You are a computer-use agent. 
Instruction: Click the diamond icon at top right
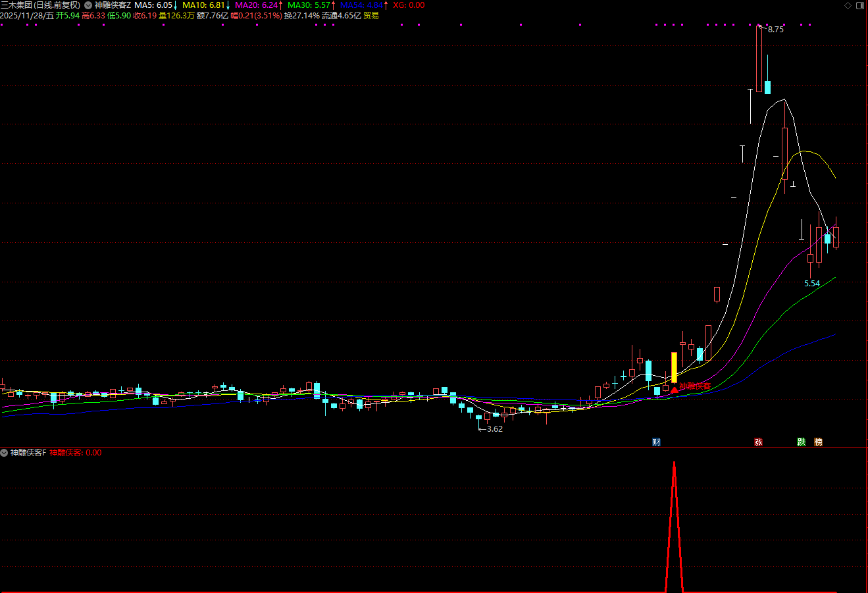[x=848, y=5]
